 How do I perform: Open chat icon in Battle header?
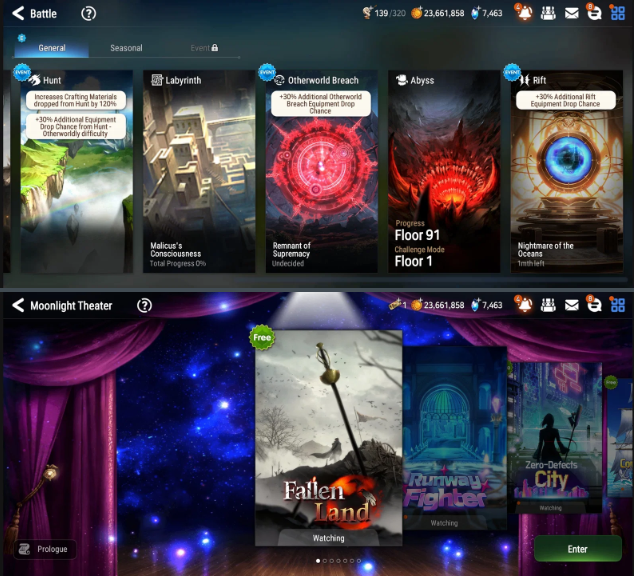[594, 13]
